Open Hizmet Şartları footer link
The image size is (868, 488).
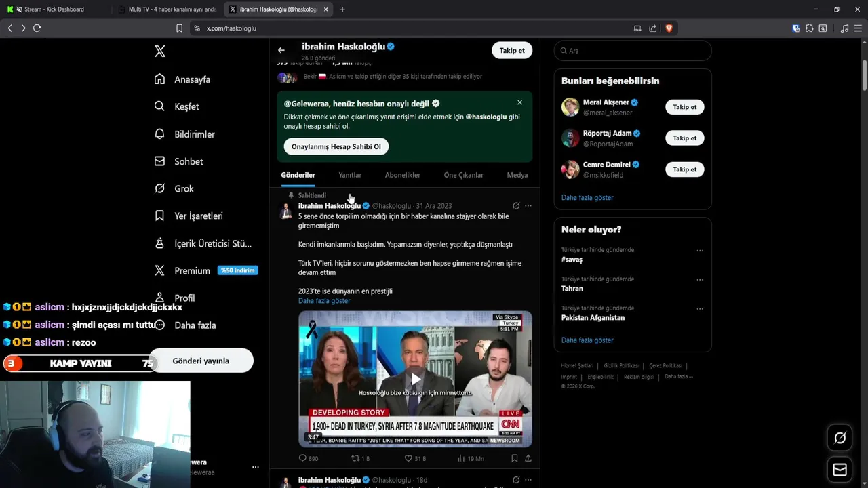click(577, 366)
